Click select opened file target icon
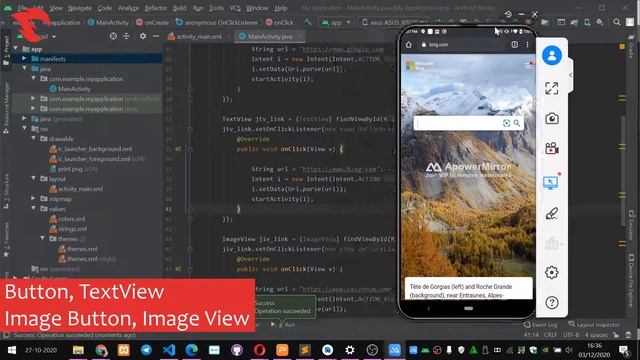The image size is (640, 360). (113, 36)
